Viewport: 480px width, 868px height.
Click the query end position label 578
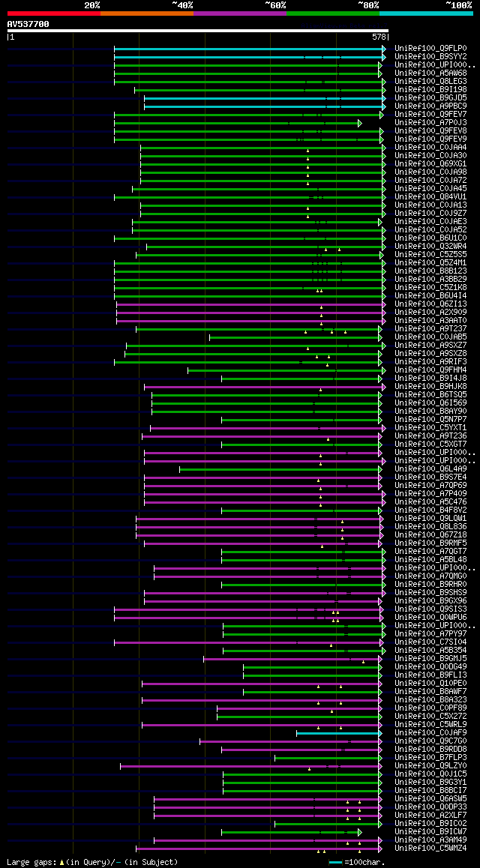(x=379, y=37)
